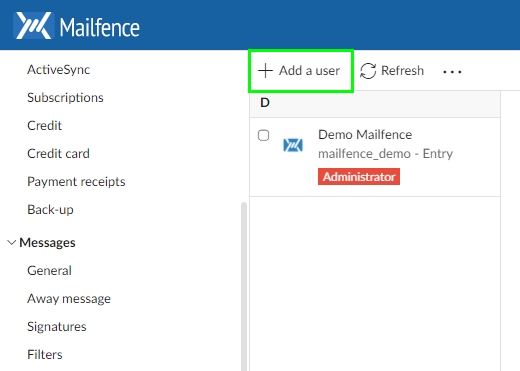Open Back-up settings
The image size is (520, 371).
tap(50, 210)
